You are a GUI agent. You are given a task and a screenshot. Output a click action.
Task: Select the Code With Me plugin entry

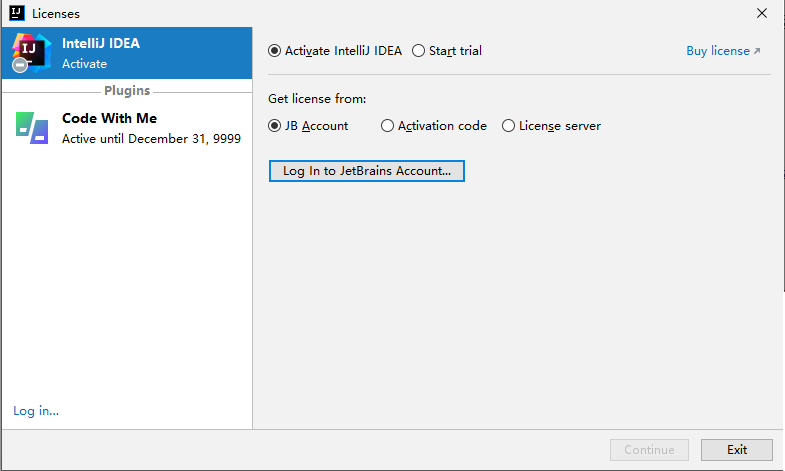pyautogui.click(x=127, y=128)
